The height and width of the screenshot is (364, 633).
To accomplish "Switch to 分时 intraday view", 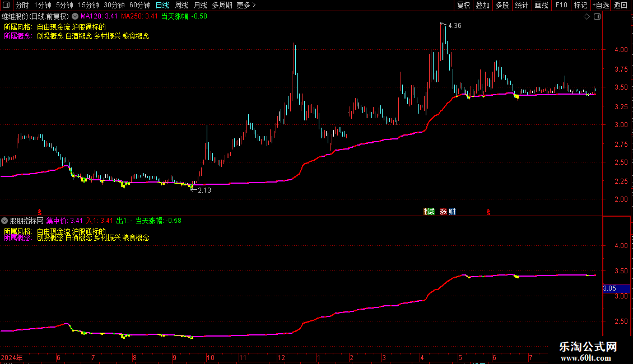I will 22,5.
